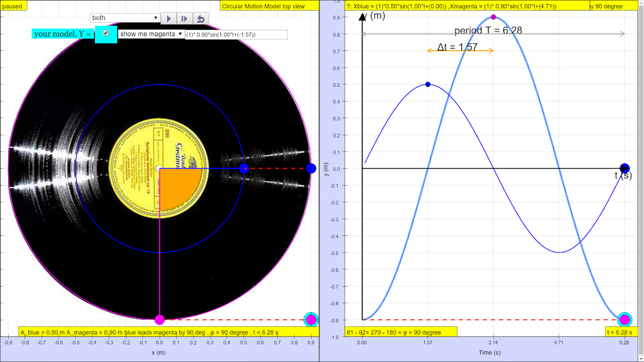This screenshot has width=644, height=362.
Task: Click the orange angle sector on the record
Action: [x=177, y=186]
